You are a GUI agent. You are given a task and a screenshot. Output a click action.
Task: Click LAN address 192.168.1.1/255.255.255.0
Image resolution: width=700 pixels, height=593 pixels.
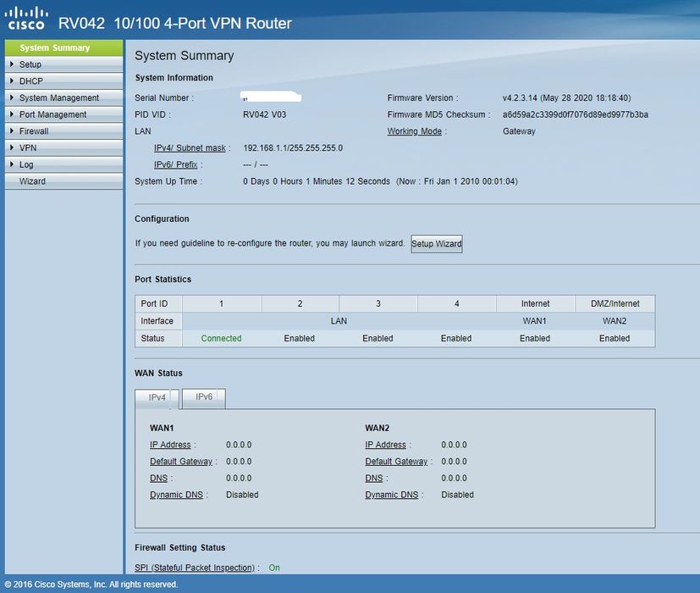pyautogui.click(x=293, y=148)
